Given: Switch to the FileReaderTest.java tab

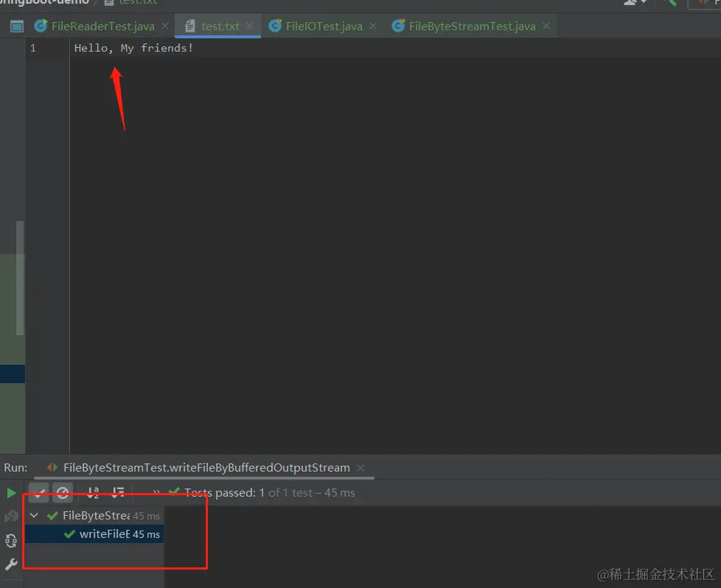Looking at the screenshot, I should [102, 27].
